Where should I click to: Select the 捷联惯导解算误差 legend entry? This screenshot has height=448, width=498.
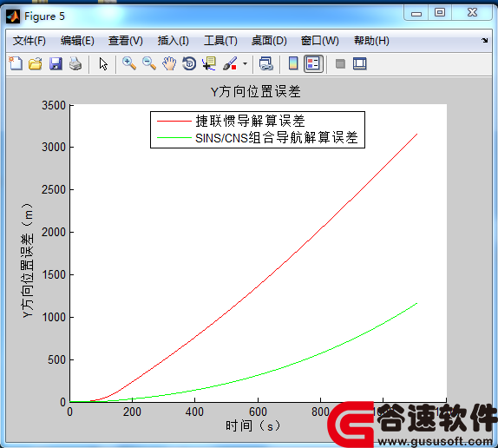(x=250, y=121)
